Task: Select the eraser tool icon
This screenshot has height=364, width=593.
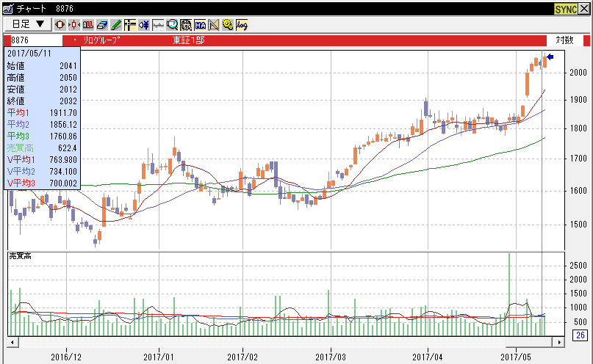Action: coord(102,24)
